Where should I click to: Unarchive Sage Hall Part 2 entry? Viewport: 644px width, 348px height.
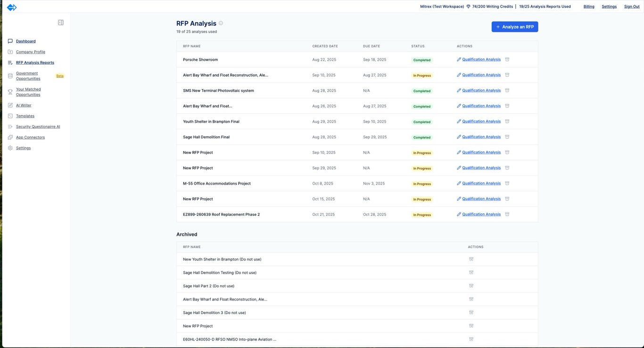coord(471,286)
